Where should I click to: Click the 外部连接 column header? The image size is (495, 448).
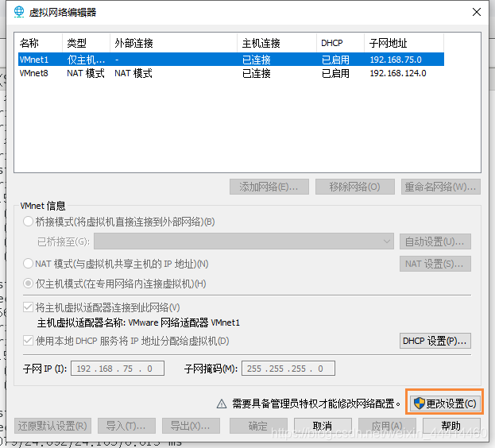pos(174,43)
